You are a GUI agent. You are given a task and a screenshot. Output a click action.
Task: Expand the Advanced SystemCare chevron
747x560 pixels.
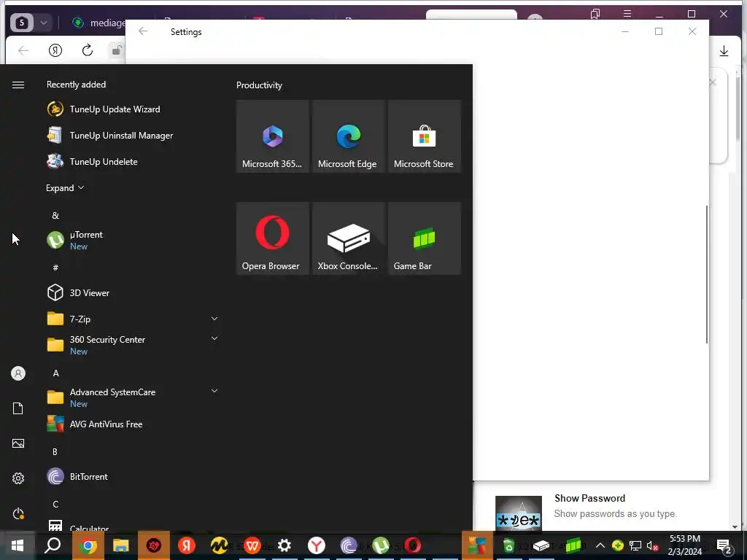pyautogui.click(x=214, y=391)
